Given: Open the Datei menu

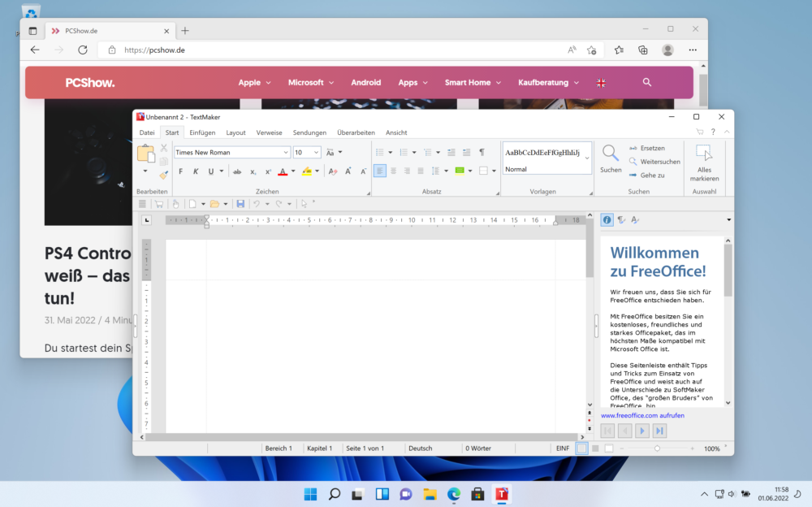Looking at the screenshot, I should pyautogui.click(x=146, y=132).
